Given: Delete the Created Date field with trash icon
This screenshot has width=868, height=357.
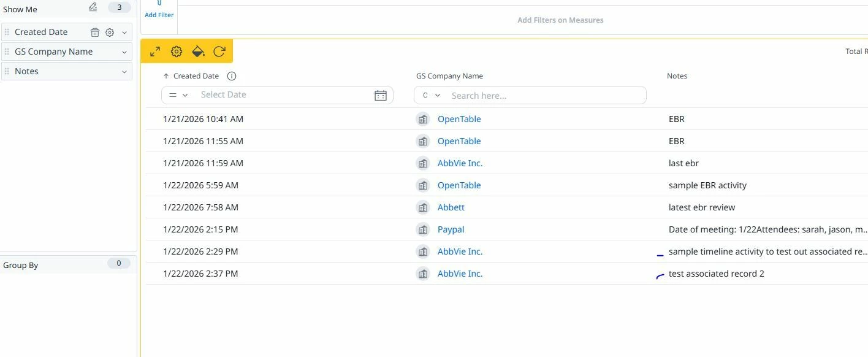Looking at the screenshot, I should coord(95,33).
